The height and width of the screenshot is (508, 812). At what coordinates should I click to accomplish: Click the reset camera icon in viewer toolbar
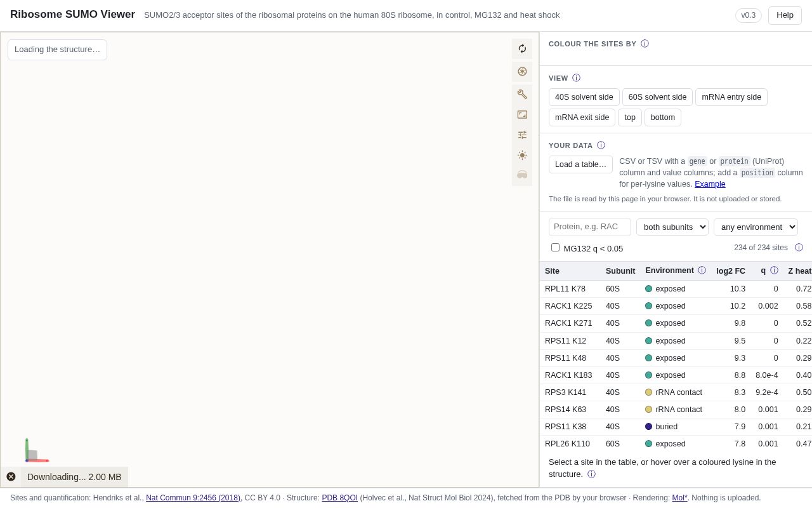click(522, 49)
